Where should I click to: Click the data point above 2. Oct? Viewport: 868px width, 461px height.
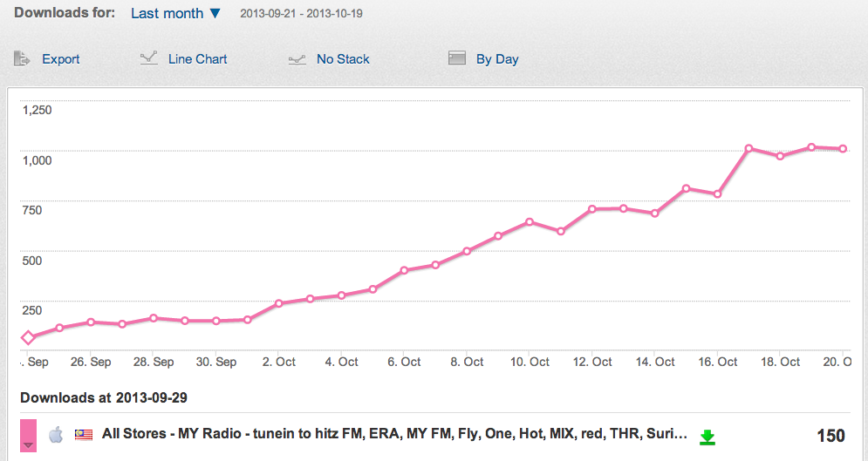(x=278, y=303)
